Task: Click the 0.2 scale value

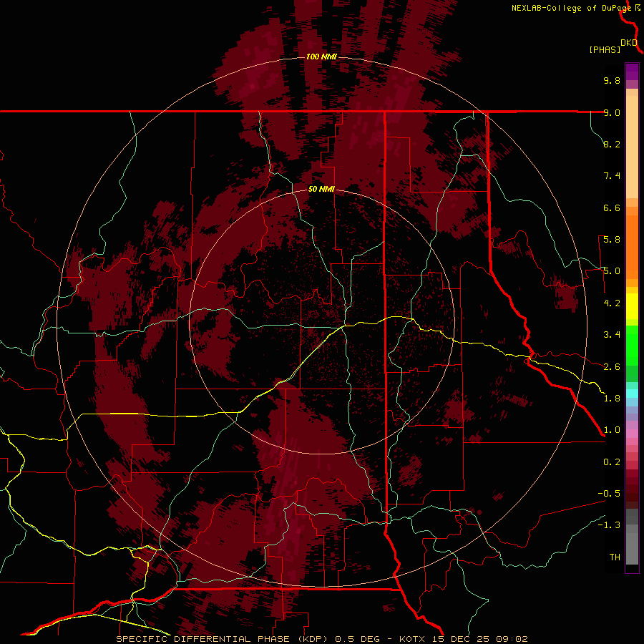Action: pyautogui.click(x=612, y=462)
